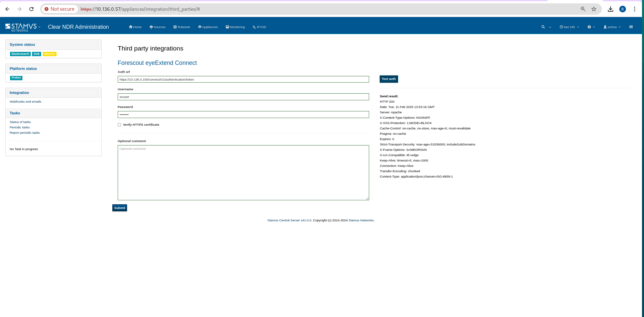Open the scirius user dropdown

point(612,27)
